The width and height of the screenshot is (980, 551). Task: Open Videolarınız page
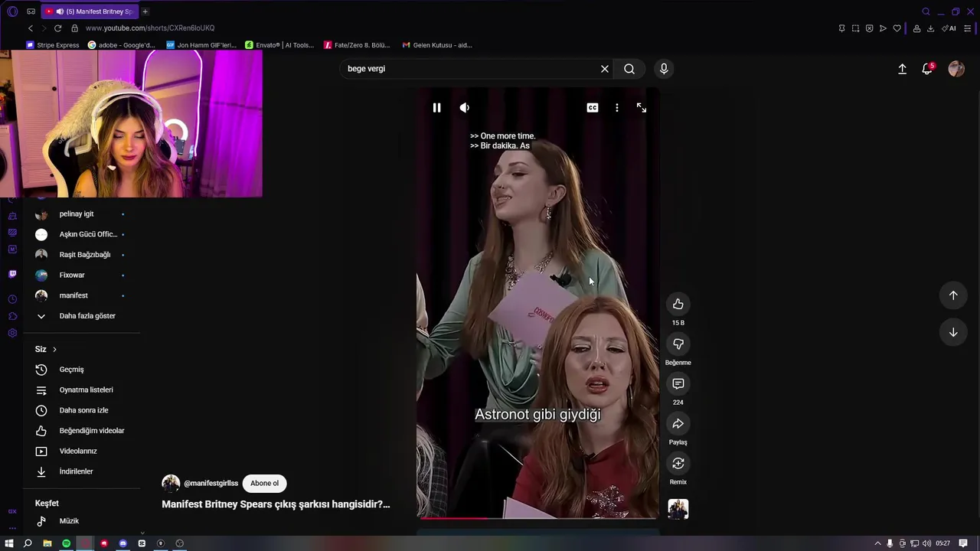pos(80,452)
